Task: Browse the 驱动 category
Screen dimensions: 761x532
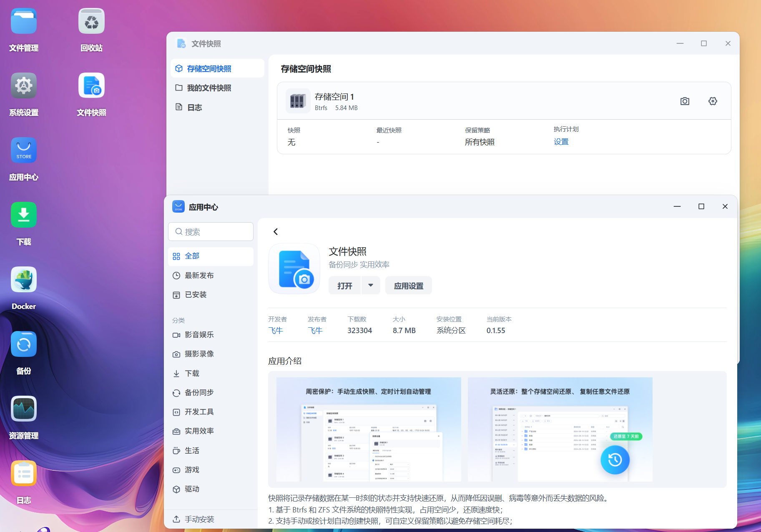Action: click(x=211, y=489)
